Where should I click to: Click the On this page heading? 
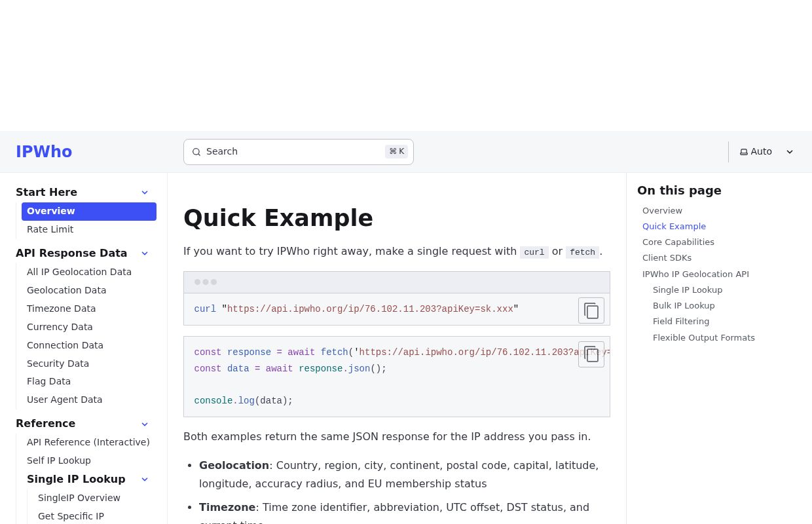679,191
